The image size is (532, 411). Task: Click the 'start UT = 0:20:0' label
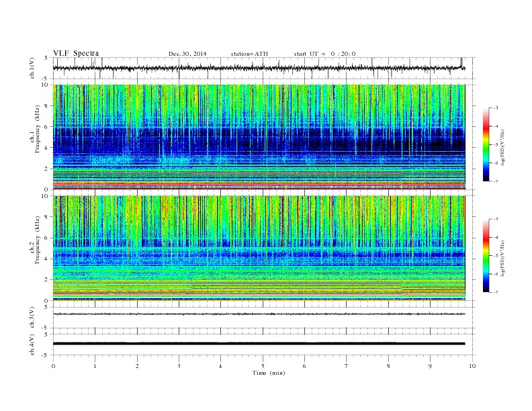(x=324, y=54)
